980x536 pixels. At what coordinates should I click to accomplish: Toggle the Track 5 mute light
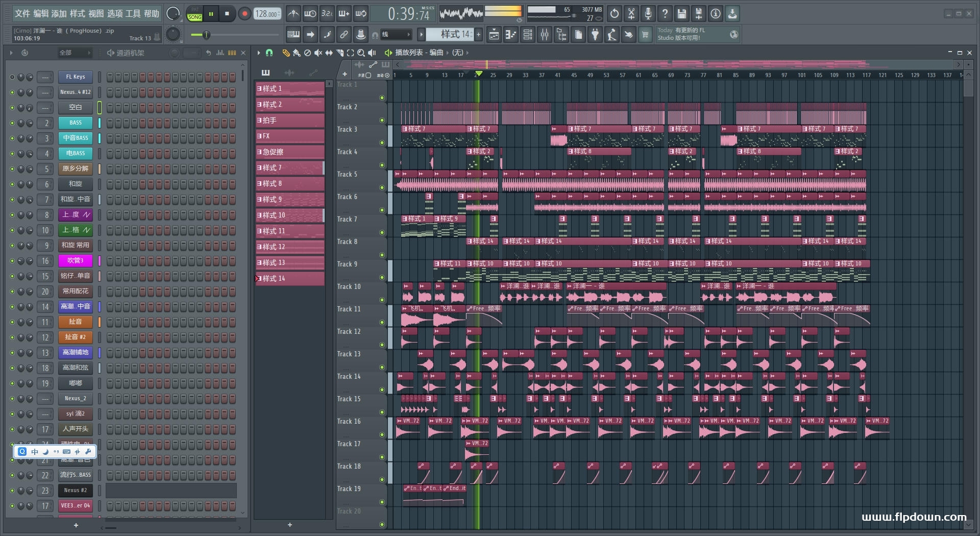[382, 187]
